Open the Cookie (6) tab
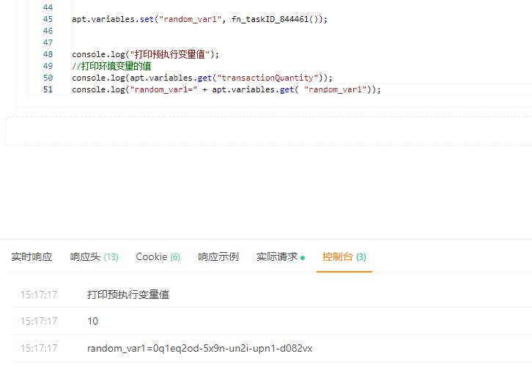Image resolution: width=532 pixels, height=392 pixels. [158, 257]
